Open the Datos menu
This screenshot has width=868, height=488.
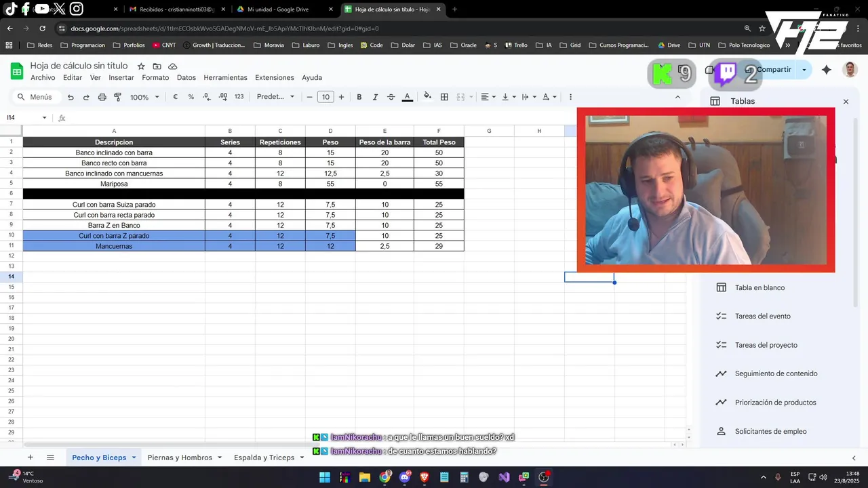click(x=186, y=78)
